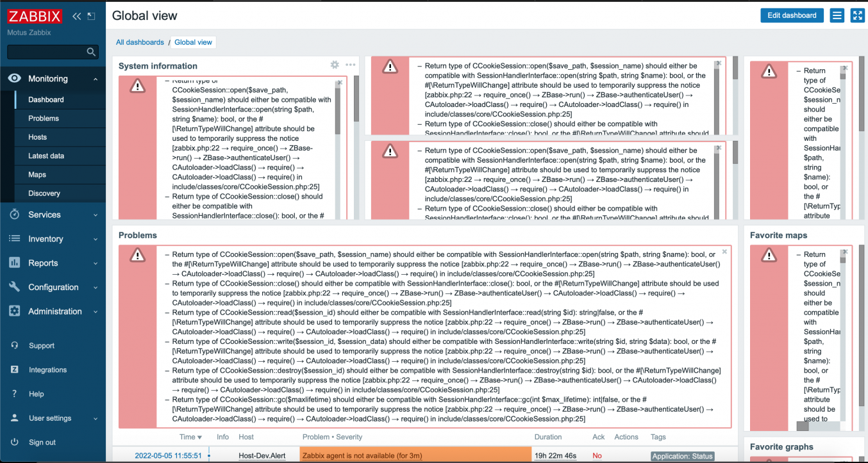Open Help via question mark icon
868x463 pixels.
pyautogui.click(x=14, y=394)
